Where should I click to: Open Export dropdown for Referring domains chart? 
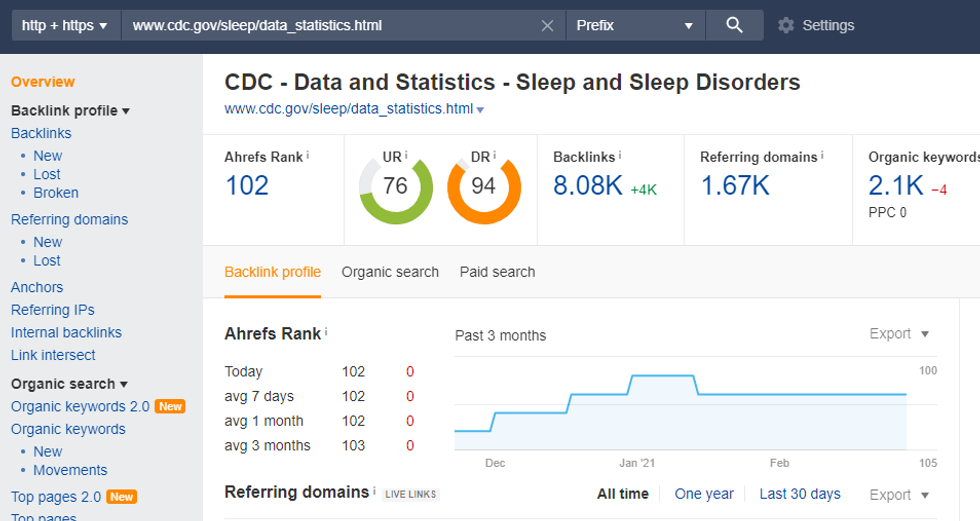899,495
